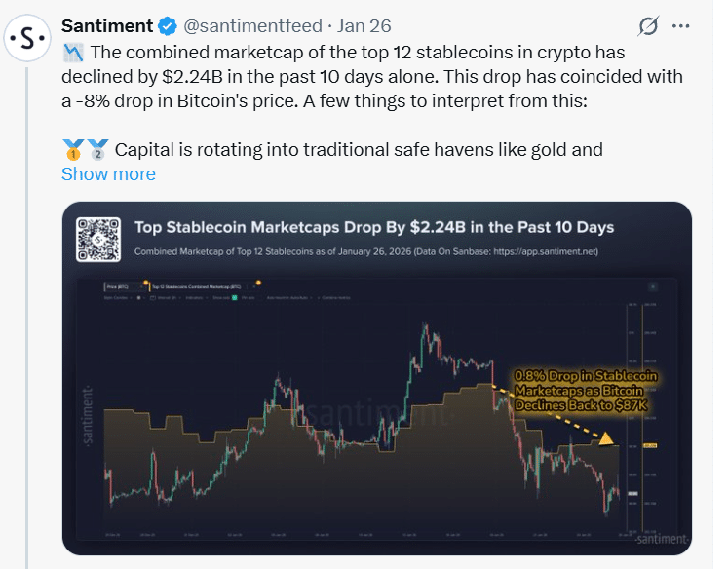Click the QR code in the chart image

click(98, 238)
